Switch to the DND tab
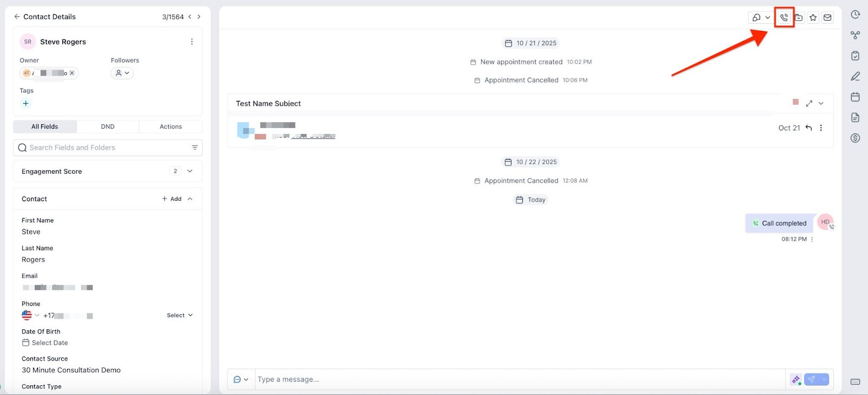 [107, 126]
